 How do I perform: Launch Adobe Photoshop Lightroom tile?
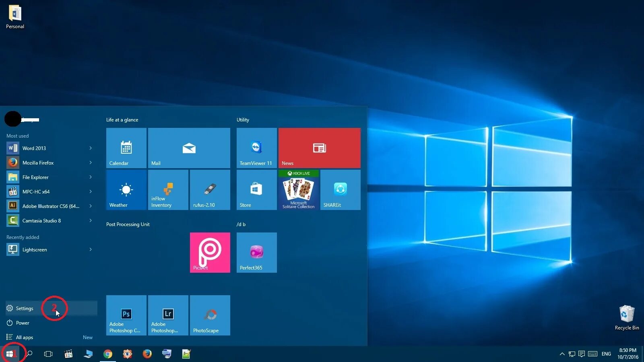pyautogui.click(x=168, y=315)
